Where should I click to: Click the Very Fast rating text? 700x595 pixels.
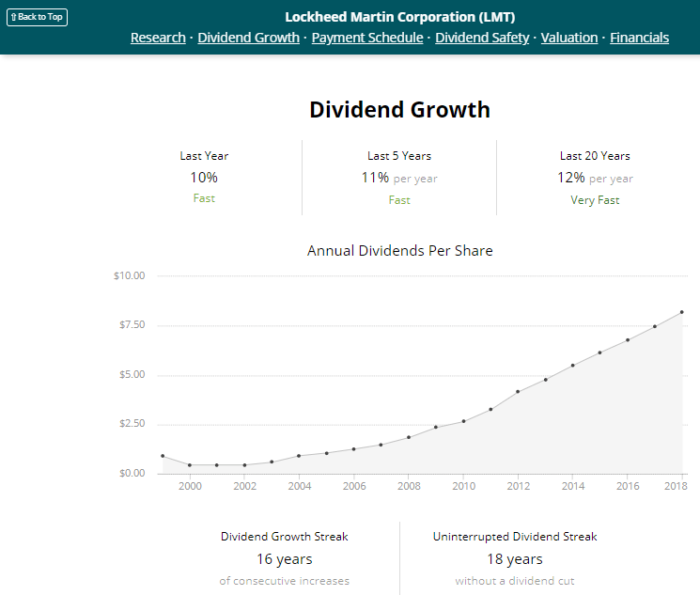pyautogui.click(x=595, y=200)
